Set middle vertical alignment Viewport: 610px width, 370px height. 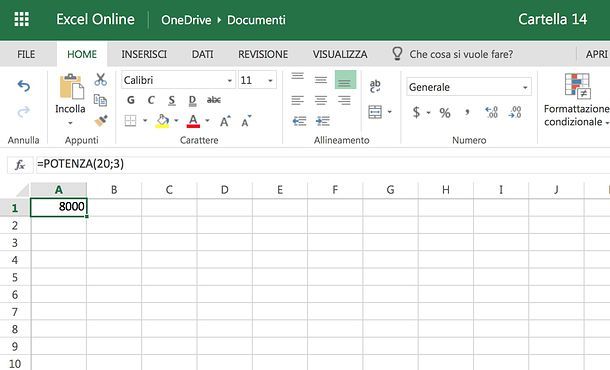321,80
